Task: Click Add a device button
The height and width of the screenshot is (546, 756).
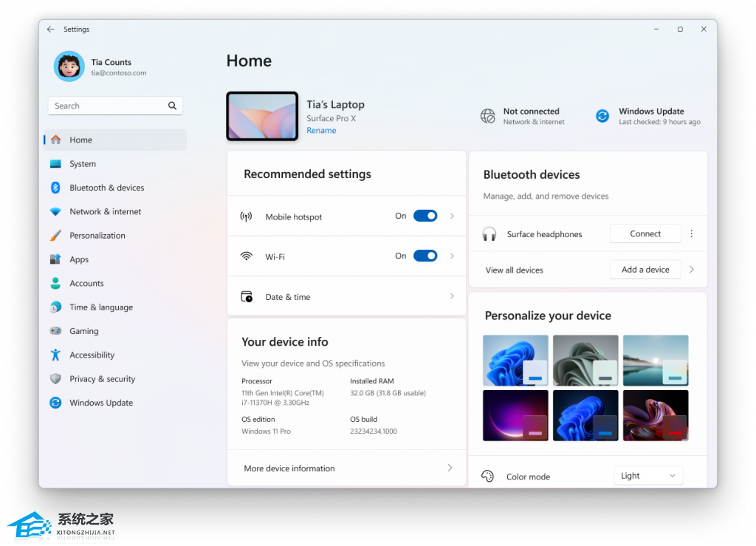Action: [645, 270]
